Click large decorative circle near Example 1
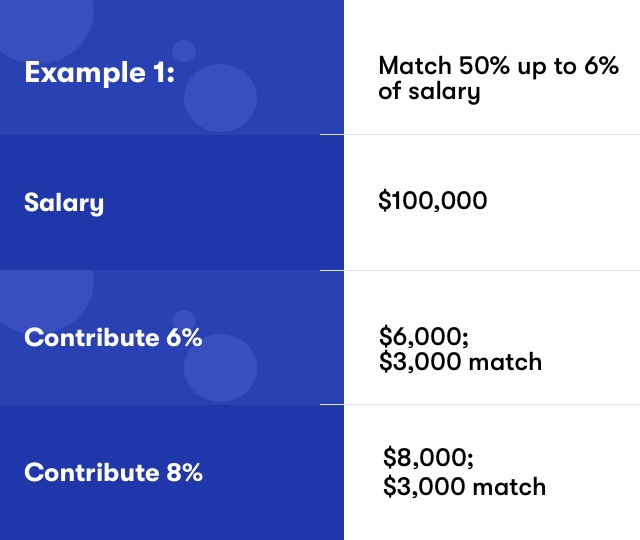 coord(220,98)
